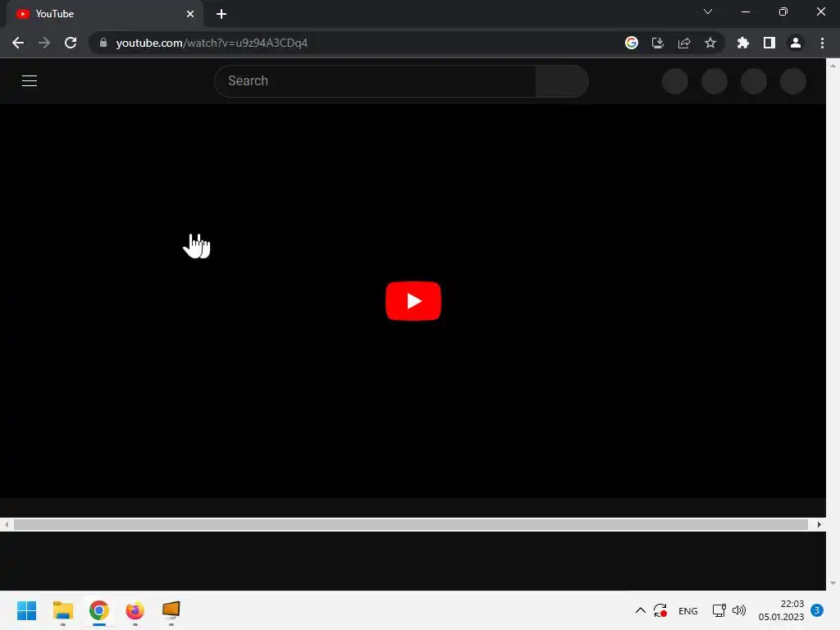Play the video with the red YouTube button
This screenshot has height=630, width=840.
(413, 300)
